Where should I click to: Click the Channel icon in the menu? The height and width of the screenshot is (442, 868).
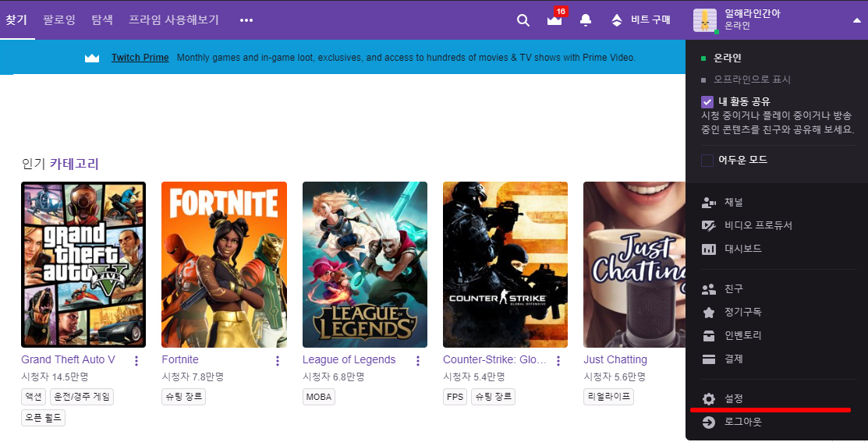point(709,203)
